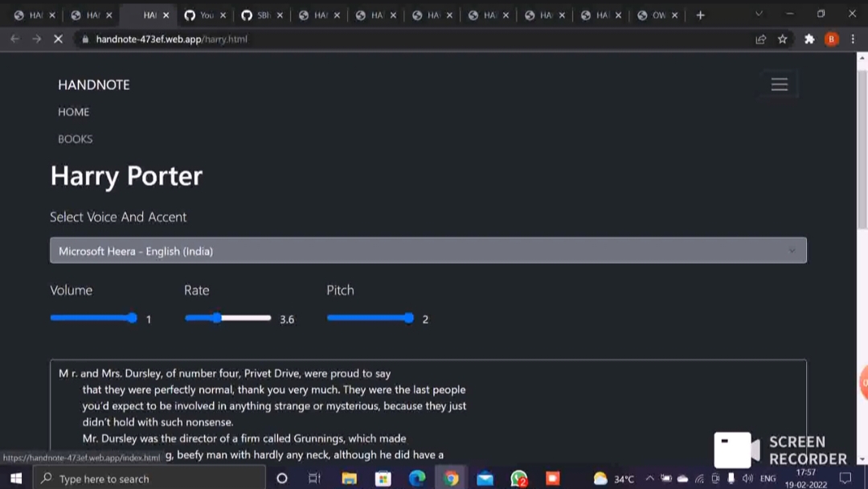Show hidden system tray icons
This screenshot has width=868, height=489.
650,478
